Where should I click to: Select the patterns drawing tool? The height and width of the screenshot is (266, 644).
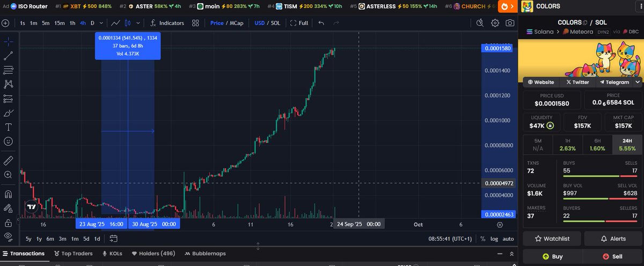point(9,84)
